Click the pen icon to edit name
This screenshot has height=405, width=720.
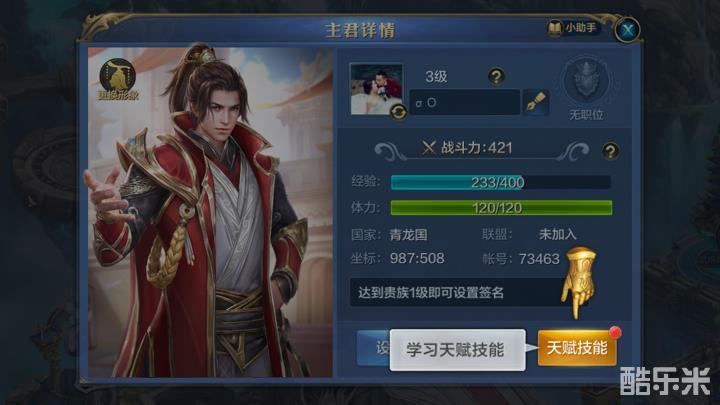click(536, 102)
